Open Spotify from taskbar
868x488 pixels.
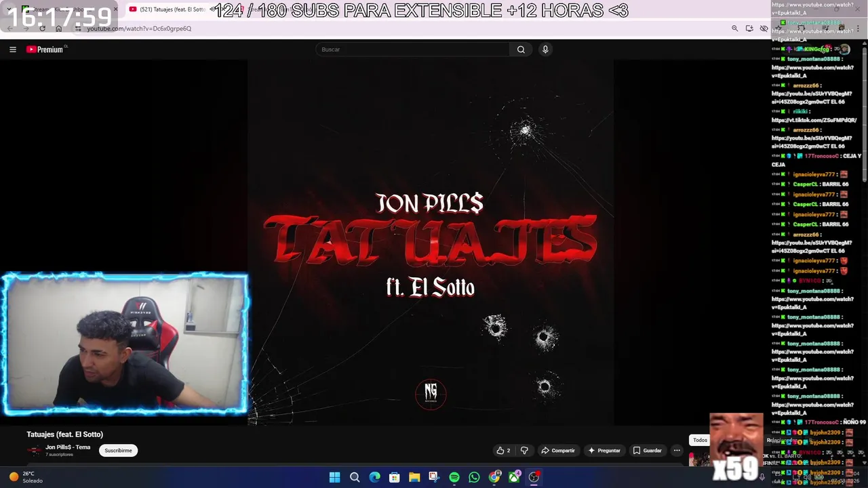coord(454,477)
